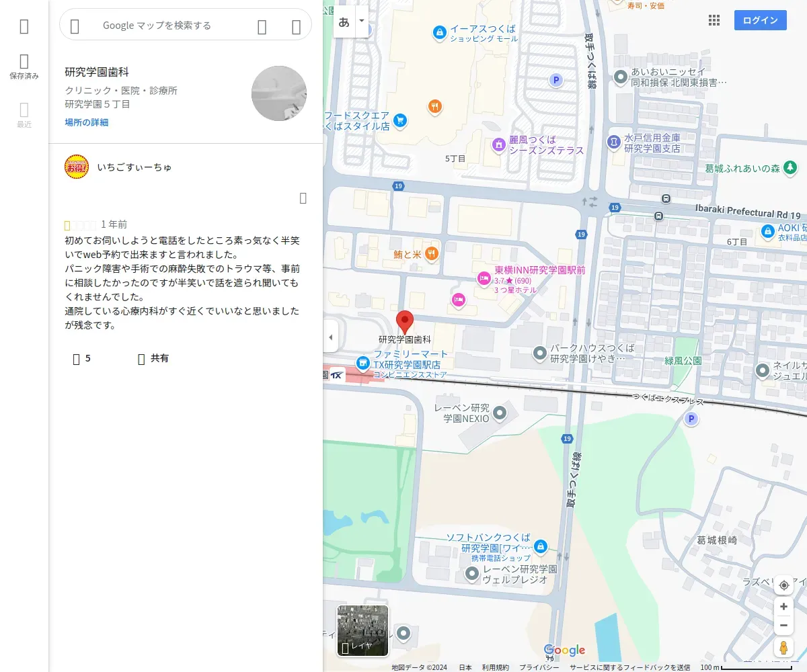Click the あ input method button
Screen dimensions: 807x672
344,22
